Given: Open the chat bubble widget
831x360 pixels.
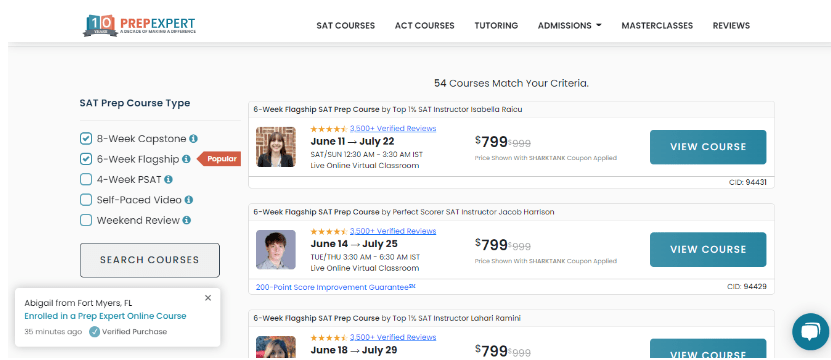Looking at the screenshot, I should 810,331.
